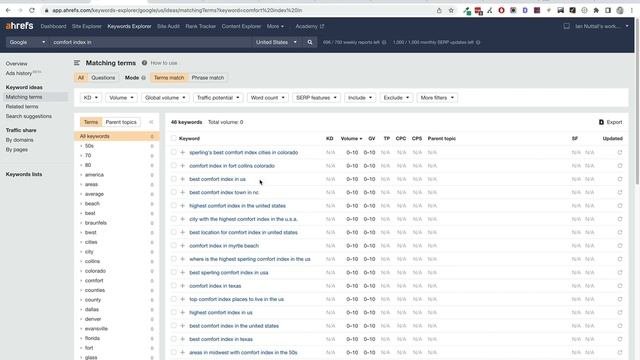Click the search magnifier button
640x360 pixels.
(x=310, y=42)
